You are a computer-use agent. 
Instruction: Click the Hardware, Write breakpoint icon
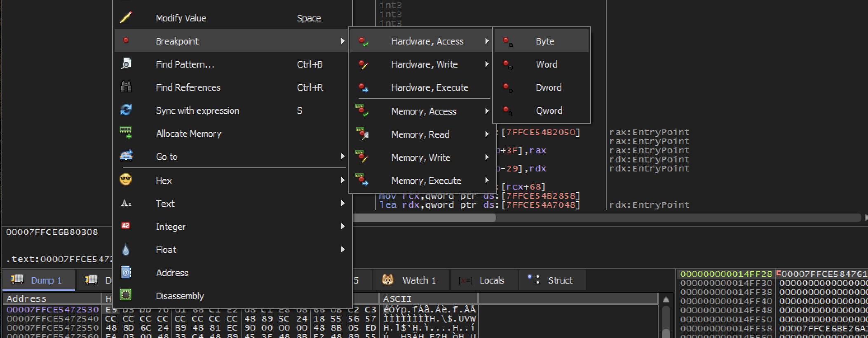(363, 64)
